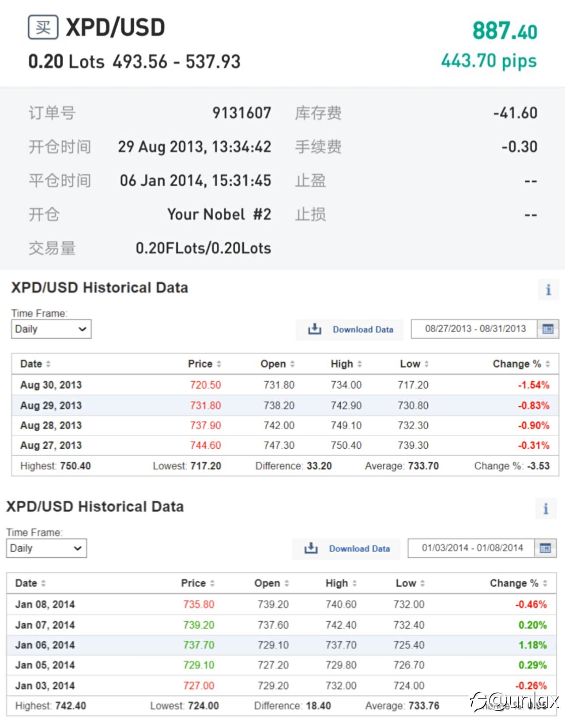Click price value 731.80 for Aug 29

coord(206,405)
